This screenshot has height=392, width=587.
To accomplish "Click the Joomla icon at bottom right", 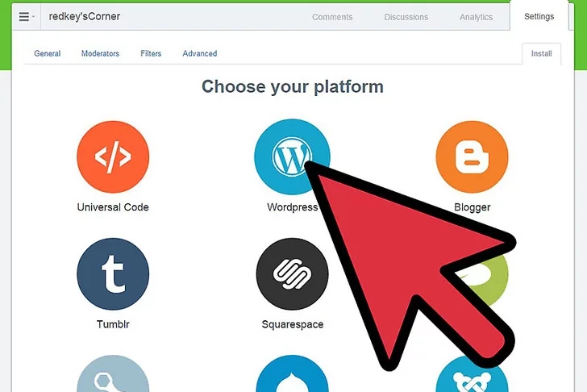I will click(x=472, y=377).
